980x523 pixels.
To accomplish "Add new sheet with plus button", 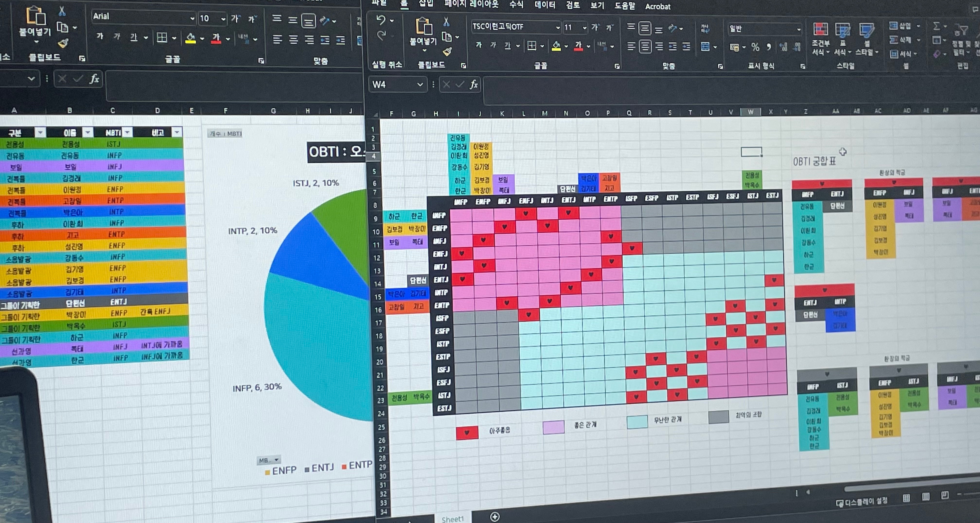I will click(x=494, y=516).
